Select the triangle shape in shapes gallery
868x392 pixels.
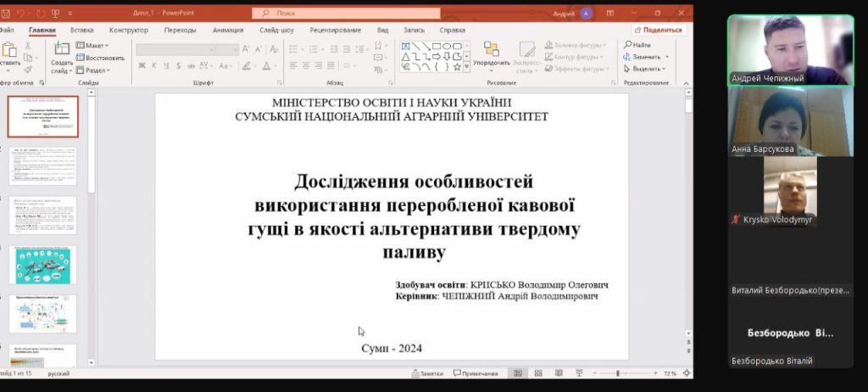pos(405,57)
